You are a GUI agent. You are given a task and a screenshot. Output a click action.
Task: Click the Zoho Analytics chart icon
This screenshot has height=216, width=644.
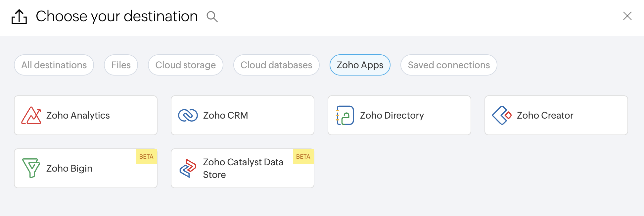(x=31, y=115)
